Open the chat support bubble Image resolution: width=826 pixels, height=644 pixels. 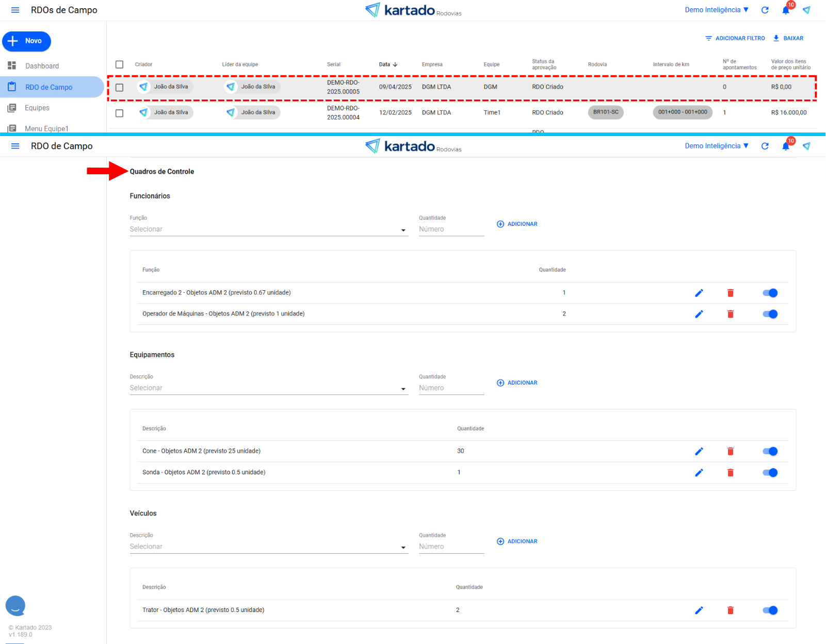[15, 606]
